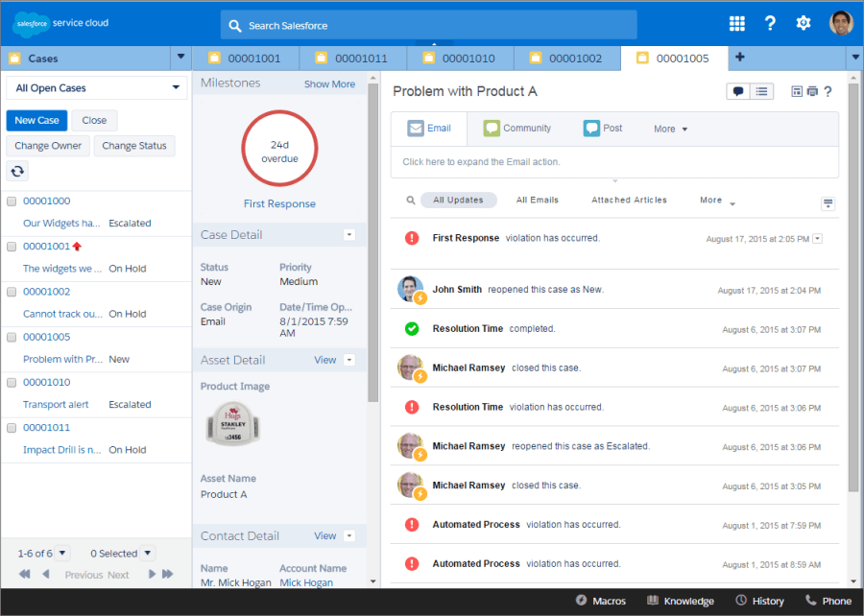Expand the Case Detail section menu
Viewport: 864px width, 616px height.
(349, 235)
